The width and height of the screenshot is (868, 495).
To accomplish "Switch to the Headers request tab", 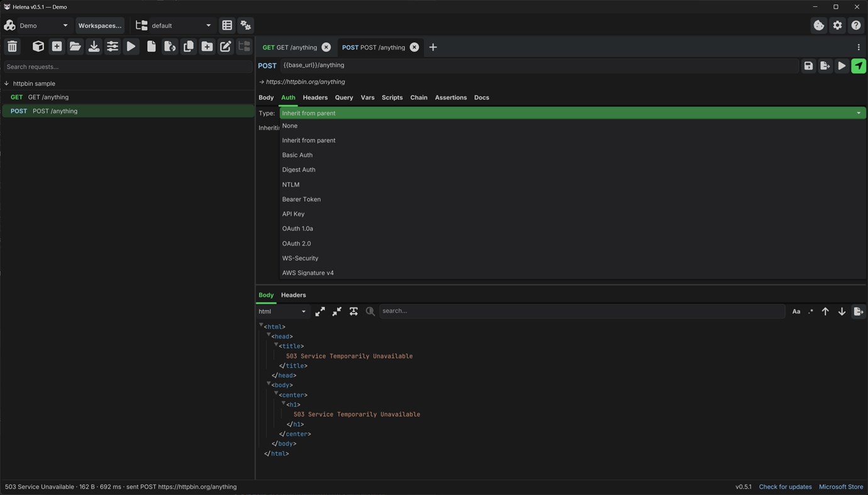I will 315,97.
